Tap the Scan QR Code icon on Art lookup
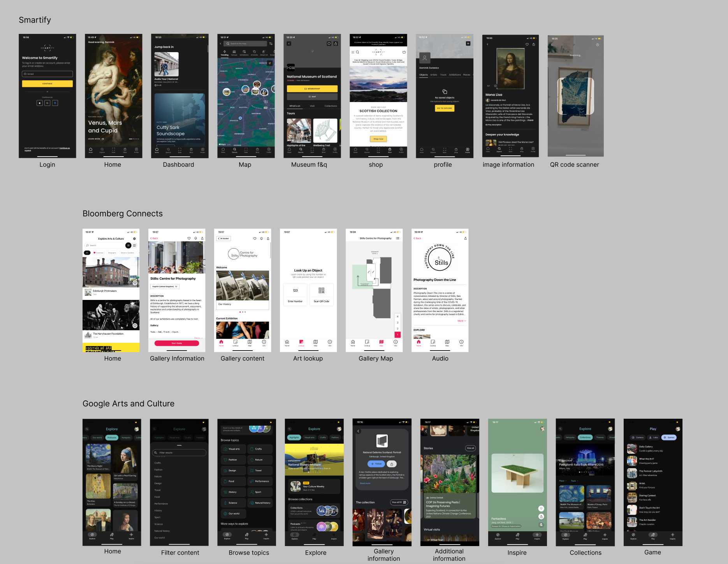 point(321,291)
